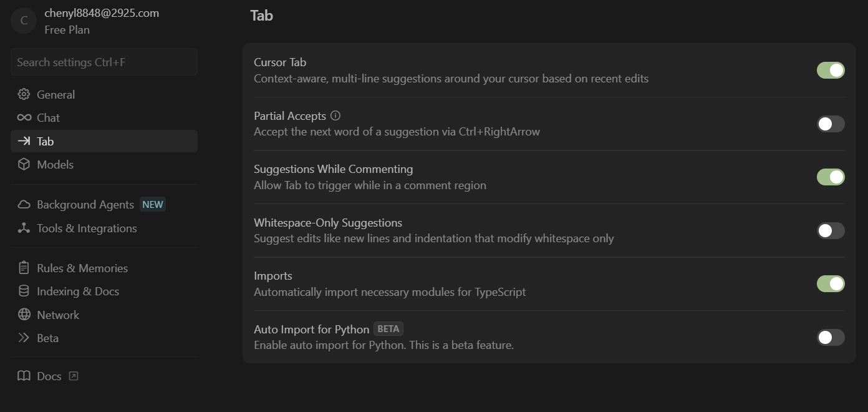The image size is (868, 412).
Task: Click the Background Agents cloud icon
Action: pyautogui.click(x=24, y=205)
